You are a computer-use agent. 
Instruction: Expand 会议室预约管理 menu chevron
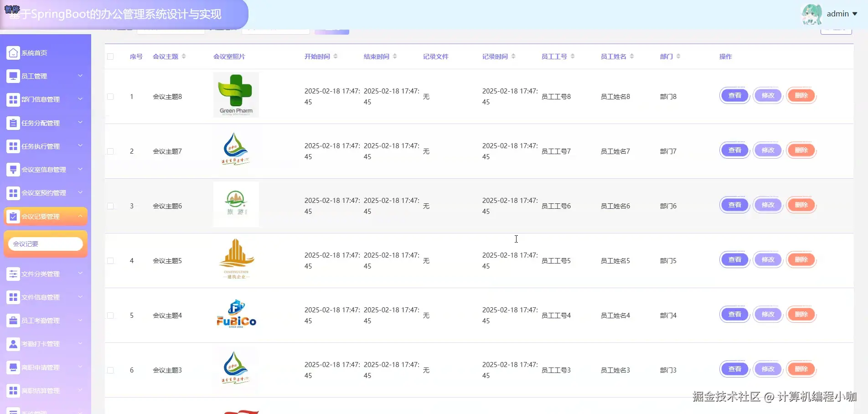[x=80, y=192]
